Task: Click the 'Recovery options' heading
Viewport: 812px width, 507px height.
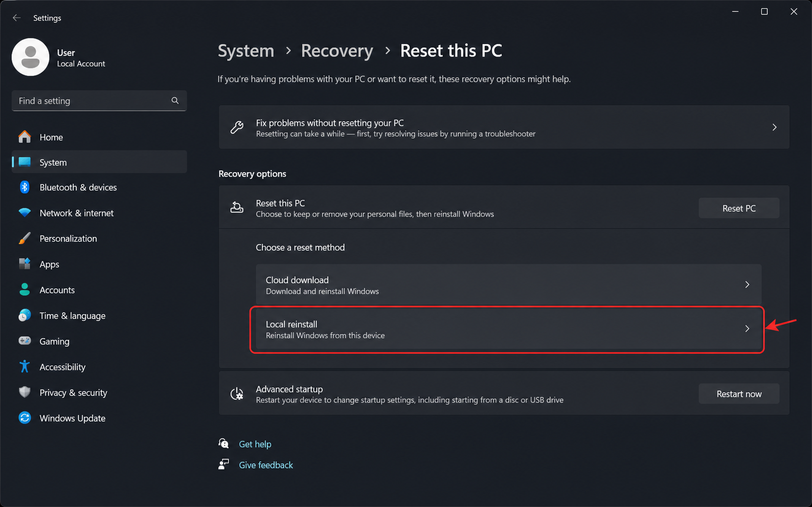Action: click(252, 173)
